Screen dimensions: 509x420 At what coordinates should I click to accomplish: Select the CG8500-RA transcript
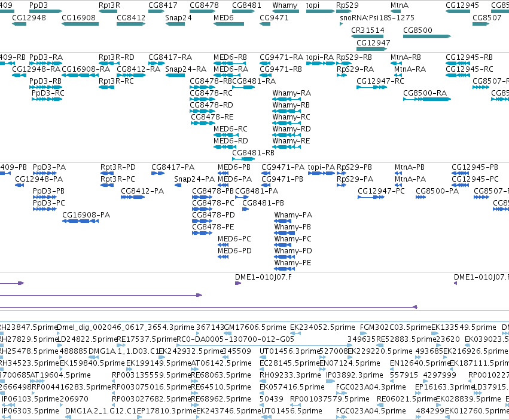coord(427,99)
